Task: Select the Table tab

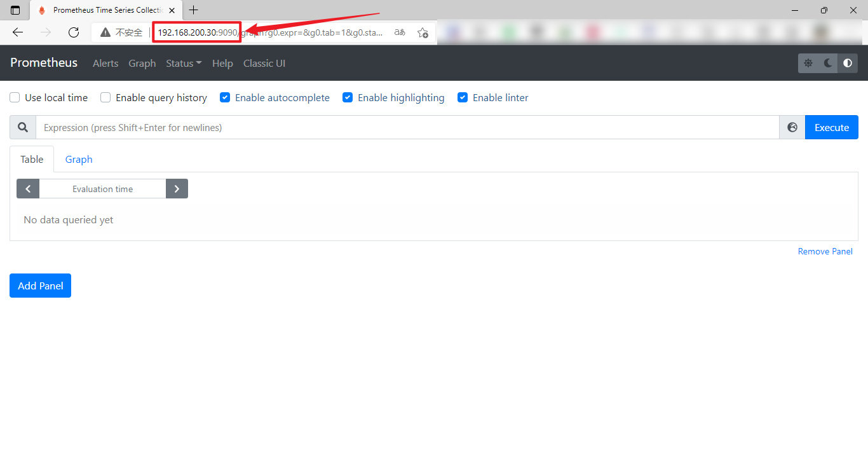Action: tap(32, 159)
